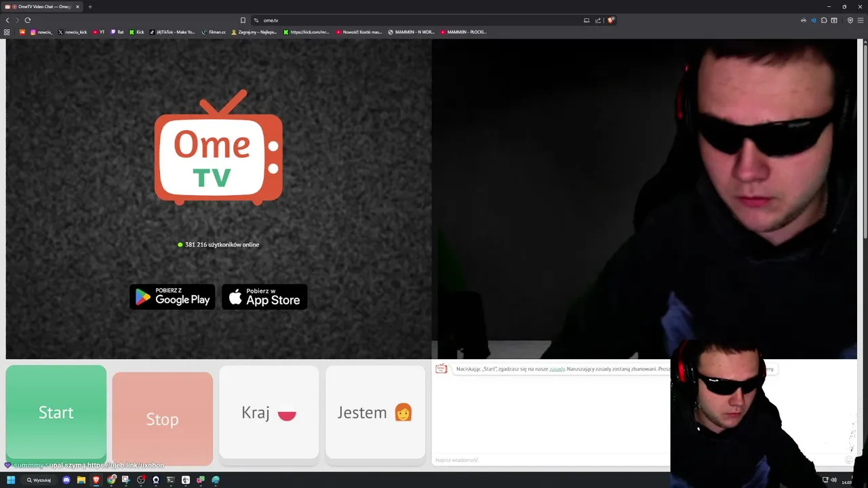Open the Nowość! Kostki mas... bookmark

[x=359, y=32]
